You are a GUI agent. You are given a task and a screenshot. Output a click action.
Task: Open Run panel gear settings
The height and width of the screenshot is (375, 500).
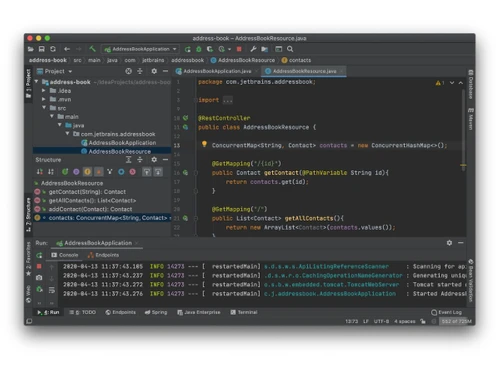click(x=449, y=243)
